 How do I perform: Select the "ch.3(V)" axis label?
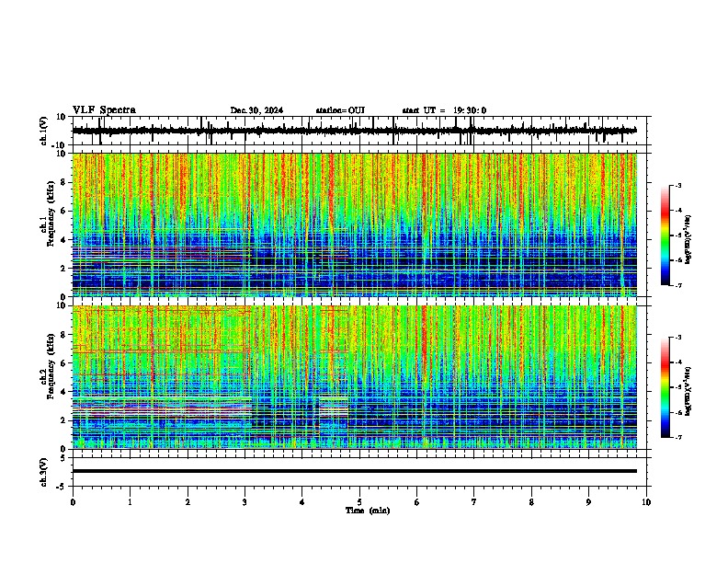pos(43,472)
